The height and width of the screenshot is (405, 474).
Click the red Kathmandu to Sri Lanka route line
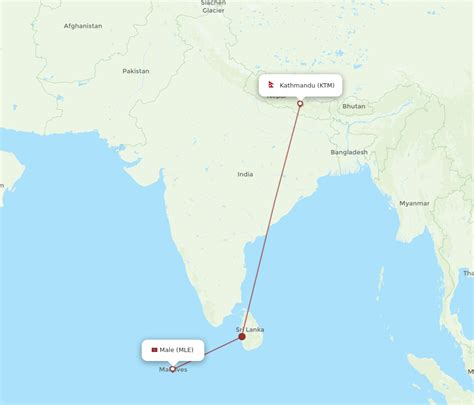[271, 220]
